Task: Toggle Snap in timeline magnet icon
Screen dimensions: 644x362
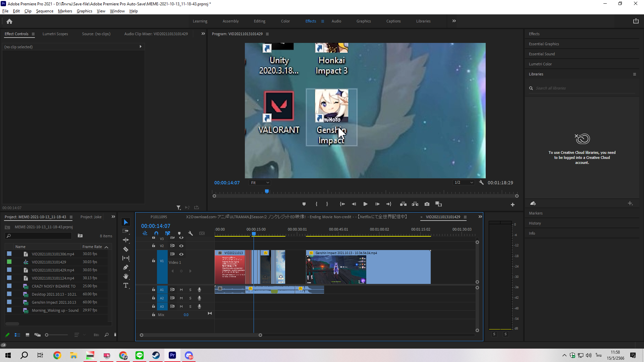Action: point(156,233)
